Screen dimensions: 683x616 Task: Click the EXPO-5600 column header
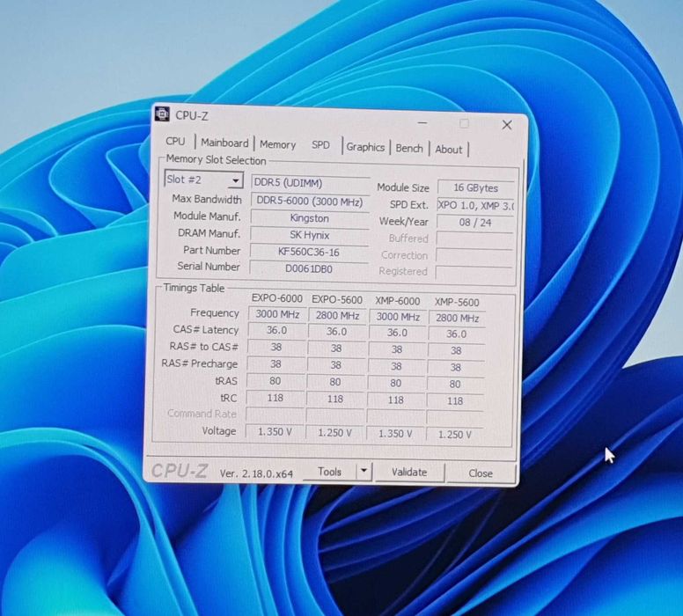pyautogui.click(x=337, y=300)
